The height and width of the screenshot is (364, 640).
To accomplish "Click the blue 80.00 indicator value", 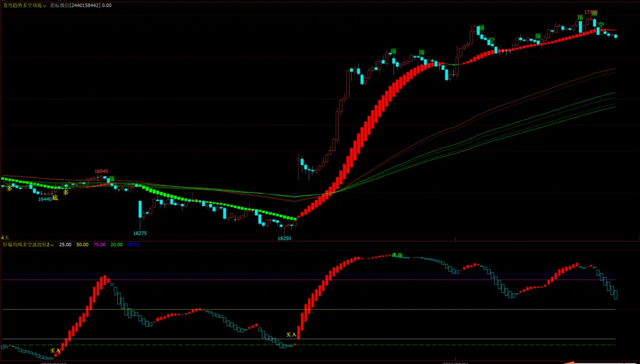I will tap(133, 244).
